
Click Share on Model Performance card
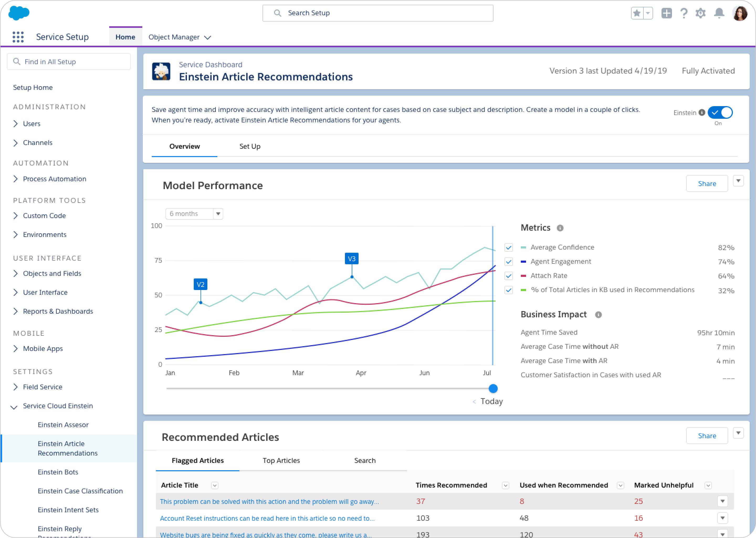pyautogui.click(x=707, y=184)
